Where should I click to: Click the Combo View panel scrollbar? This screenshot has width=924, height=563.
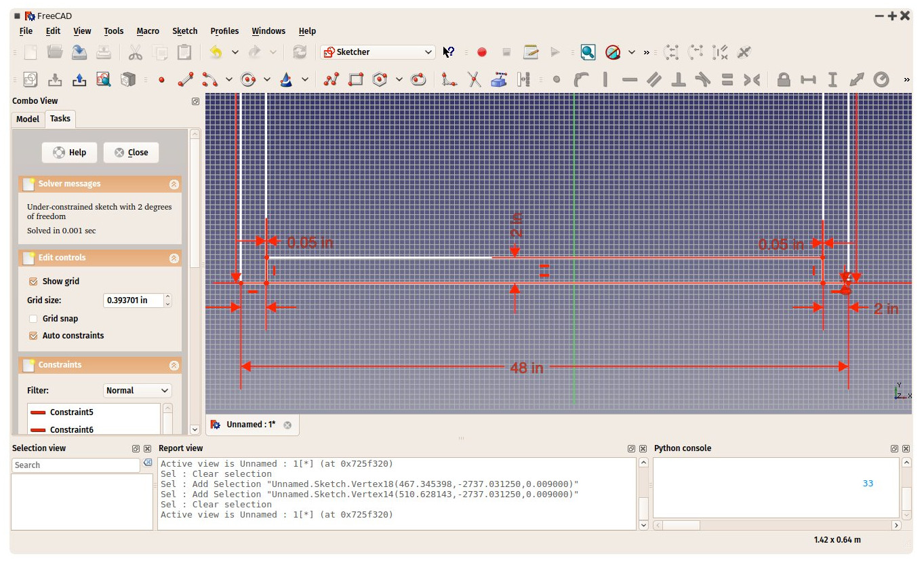click(x=195, y=282)
